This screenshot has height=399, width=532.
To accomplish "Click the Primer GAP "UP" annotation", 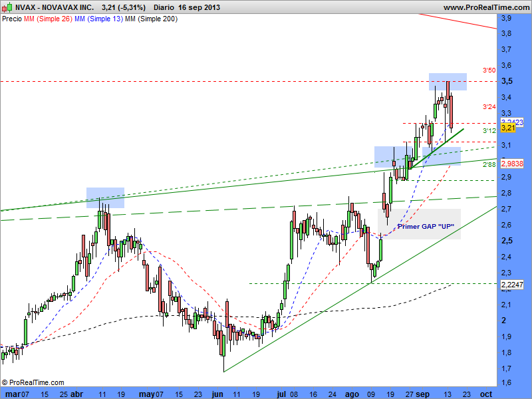I will click(x=426, y=226).
